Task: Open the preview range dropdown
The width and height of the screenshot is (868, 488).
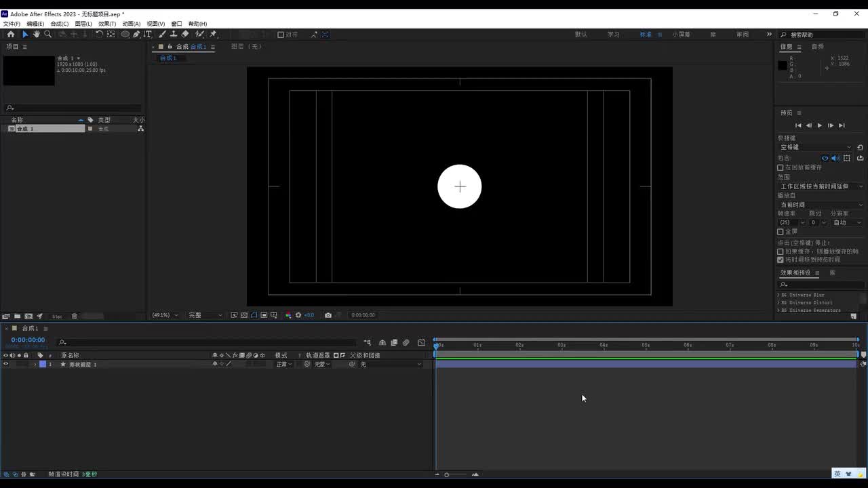Action: [821, 186]
